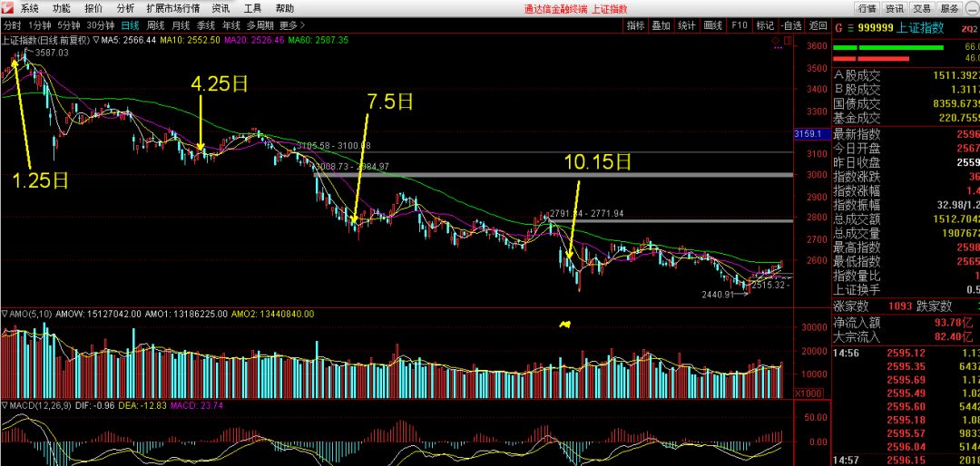Click the 999999 上证指数 quote title
The image size is (980, 466).
pos(902,27)
